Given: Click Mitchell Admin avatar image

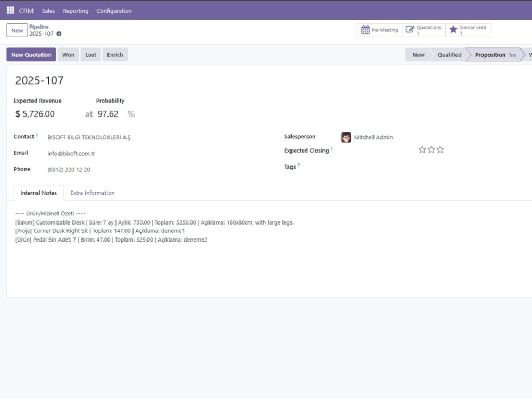Looking at the screenshot, I should [x=346, y=137].
